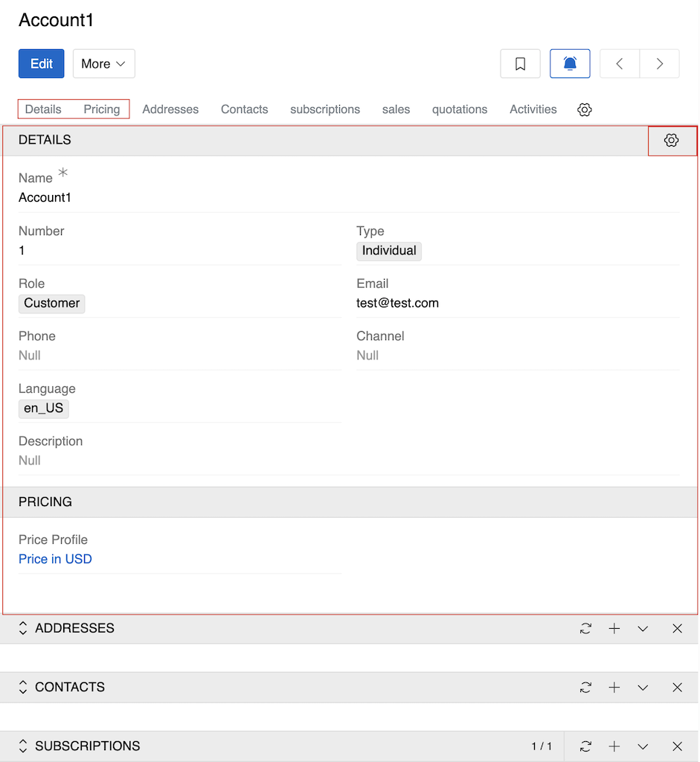Image resolution: width=700 pixels, height=762 pixels.
Task: Collapse the Addresses section double-chevron toggle
Action: click(x=22, y=628)
